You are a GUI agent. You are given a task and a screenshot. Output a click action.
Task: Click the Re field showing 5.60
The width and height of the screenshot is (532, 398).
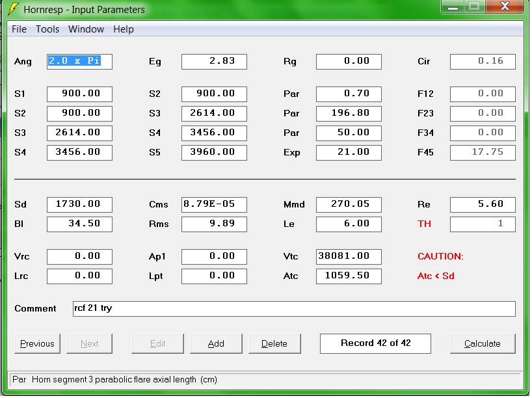(483, 205)
